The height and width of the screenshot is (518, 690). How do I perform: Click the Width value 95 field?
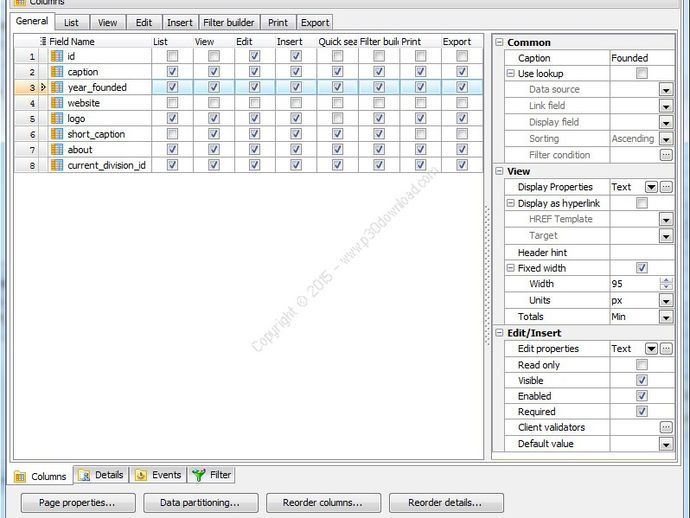click(635, 284)
